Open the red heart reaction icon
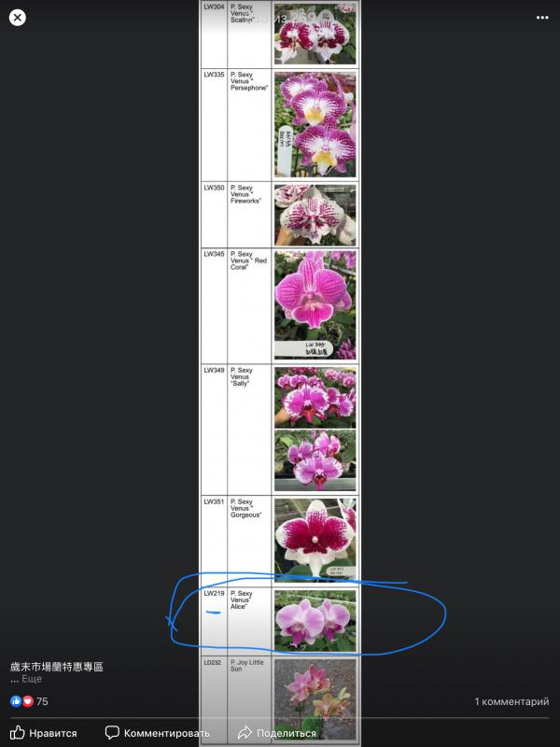Viewport: 560px width, 747px height. pos(28,701)
